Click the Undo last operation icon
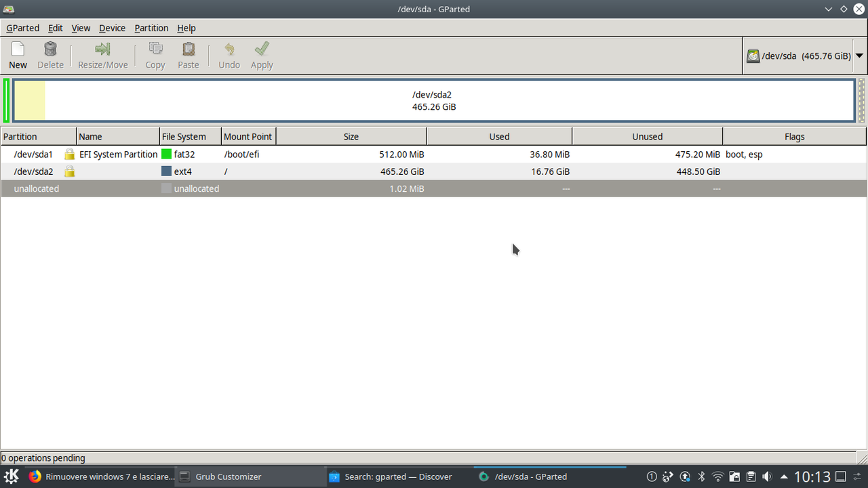Screen dimensions: 868x488 [229, 49]
